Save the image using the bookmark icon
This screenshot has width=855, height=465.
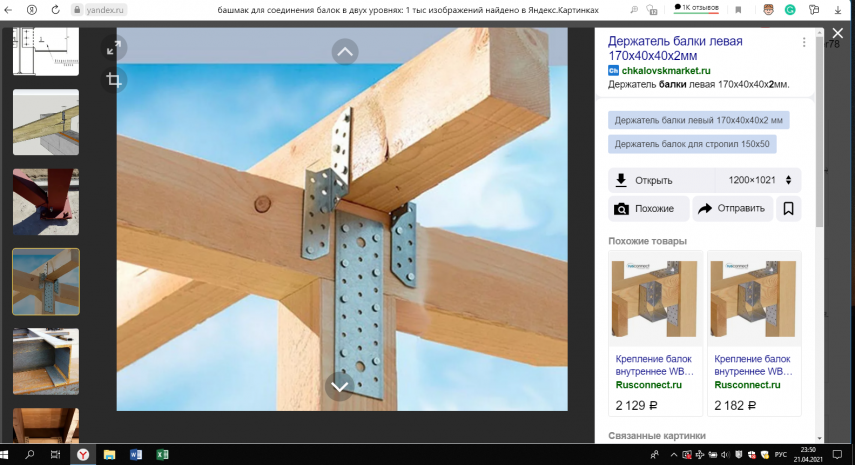click(x=788, y=209)
